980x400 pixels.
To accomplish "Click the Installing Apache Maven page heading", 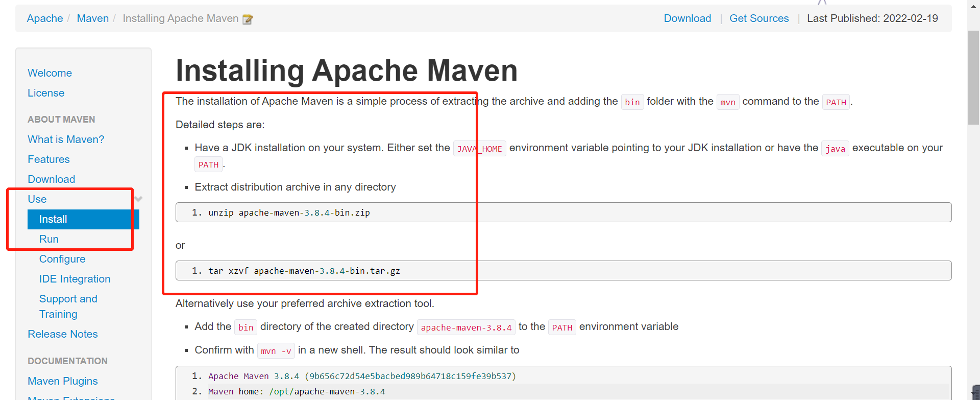I will 347,70.
